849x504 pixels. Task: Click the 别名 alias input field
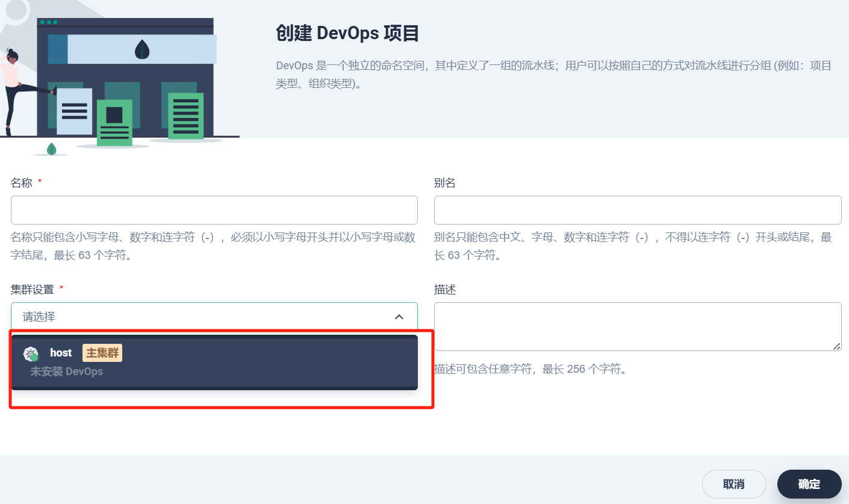pos(638,210)
